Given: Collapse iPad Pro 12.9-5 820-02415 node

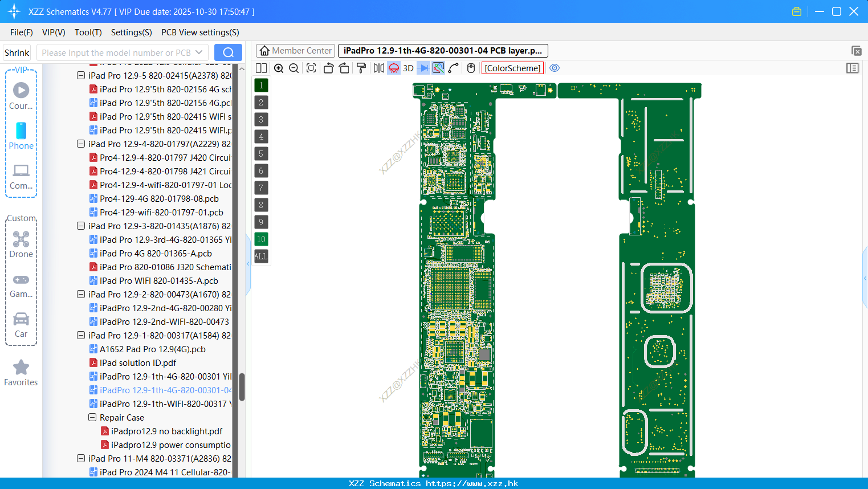Looking at the screenshot, I should [81, 75].
